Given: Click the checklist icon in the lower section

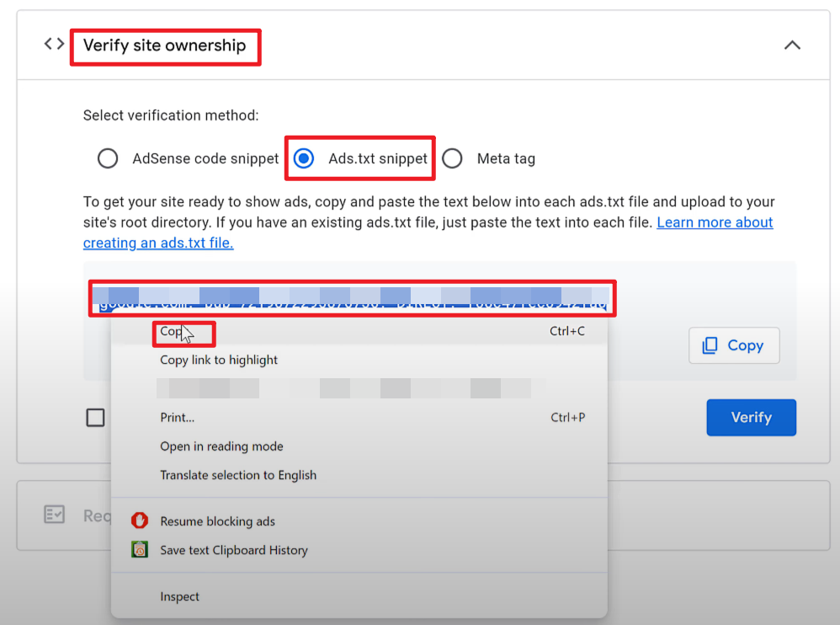Looking at the screenshot, I should coord(54,515).
